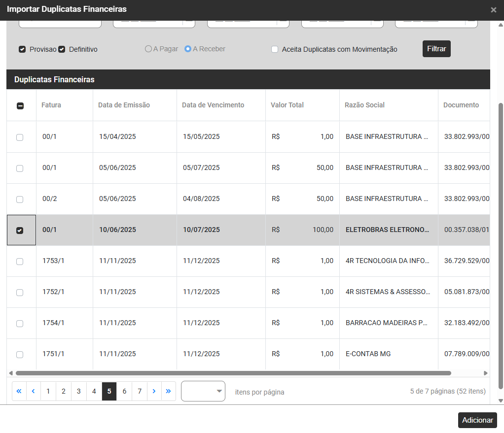The height and width of the screenshot is (433, 504).
Task: Jump to last page of results
Action: (x=168, y=391)
